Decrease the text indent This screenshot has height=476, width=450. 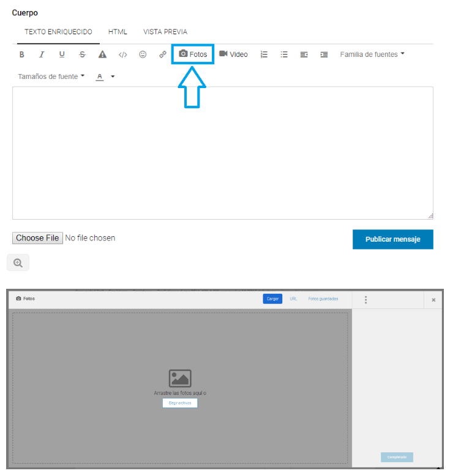point(304,54)
